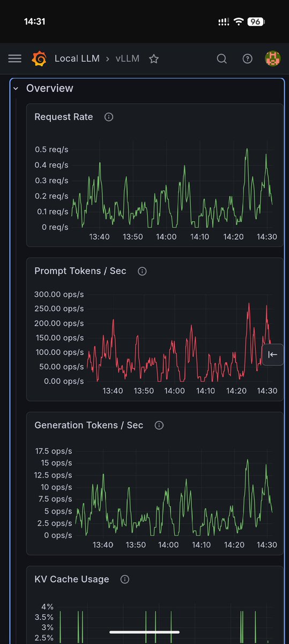Click the 150.00 ops/s axis label
Screen dimensions: 289x644
tap(59, 338)
